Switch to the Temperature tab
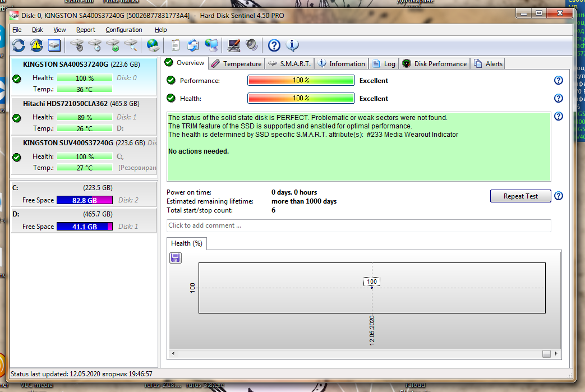This screenshot has width=585, height=392. tap(237, 64)
